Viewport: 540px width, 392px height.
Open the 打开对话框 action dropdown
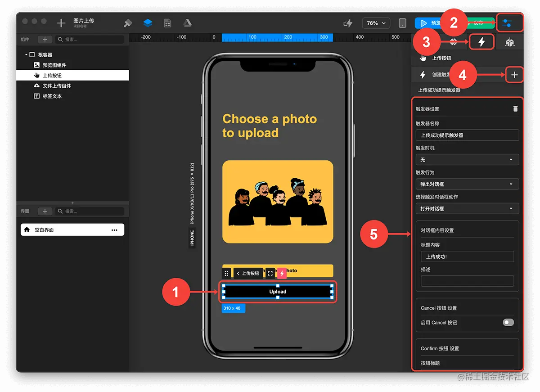point(467,208)
